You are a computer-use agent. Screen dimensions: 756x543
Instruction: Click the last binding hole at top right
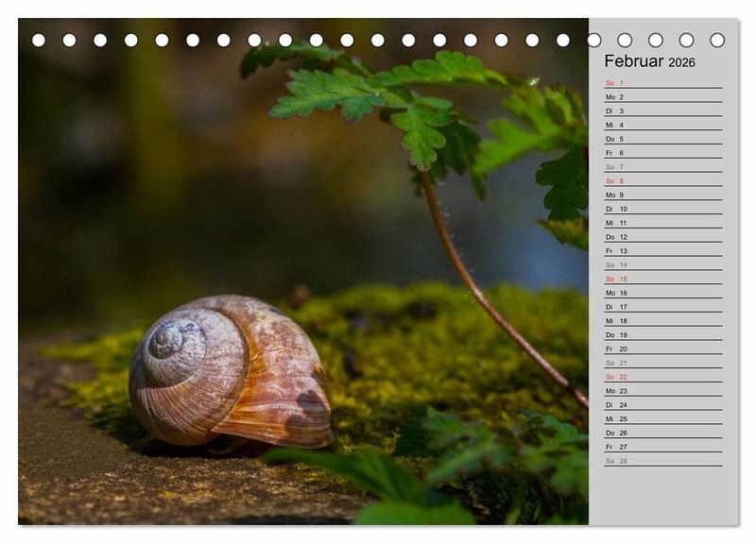coord(717,41)
